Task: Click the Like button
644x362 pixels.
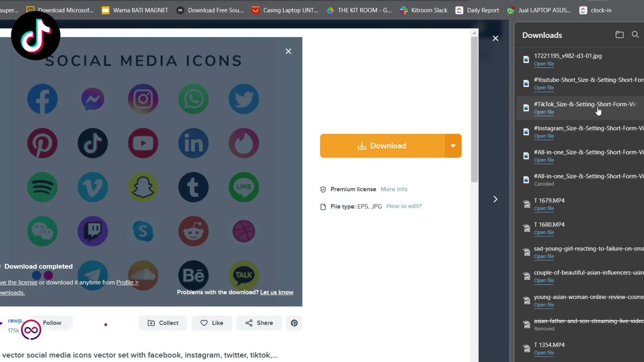Action: (x=211, y=323)
